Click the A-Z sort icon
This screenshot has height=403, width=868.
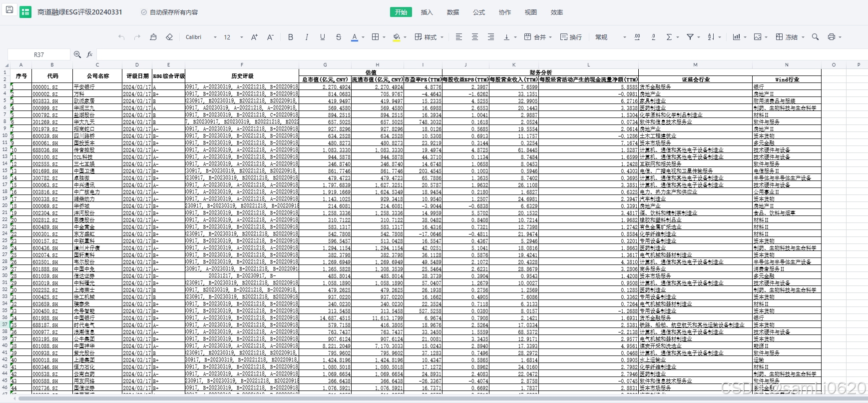pyautogui.click(x=711, y=37)
